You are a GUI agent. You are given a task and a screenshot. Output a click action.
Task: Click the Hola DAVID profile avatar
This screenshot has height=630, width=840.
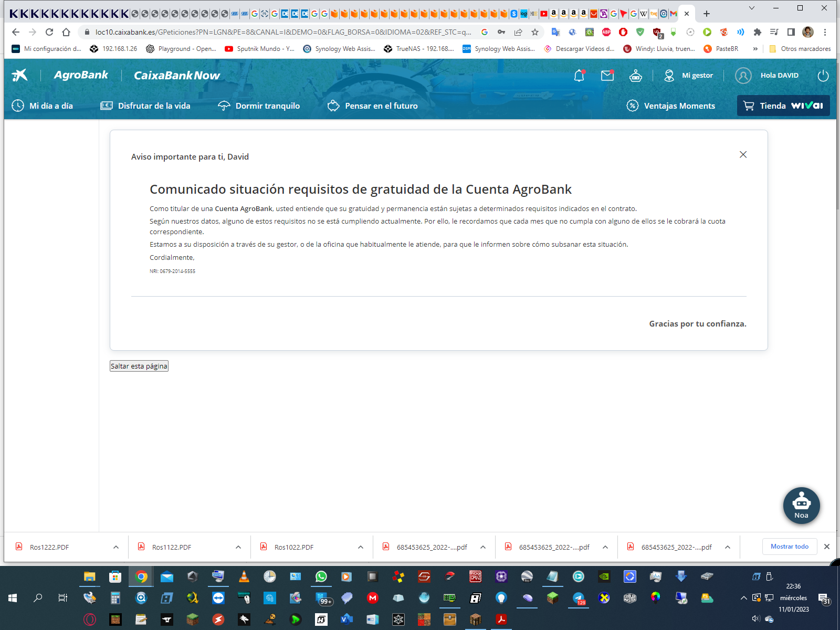coord(743,76)
